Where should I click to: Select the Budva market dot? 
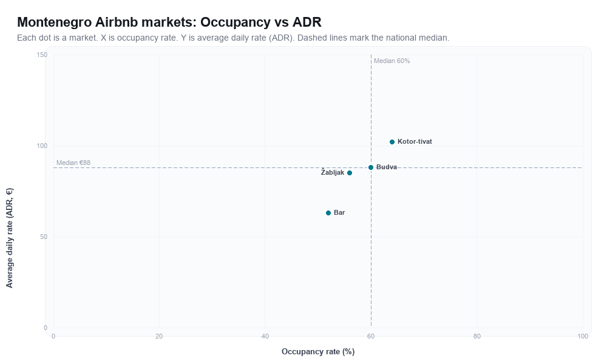pyautogui.click(x=371, y=167)
